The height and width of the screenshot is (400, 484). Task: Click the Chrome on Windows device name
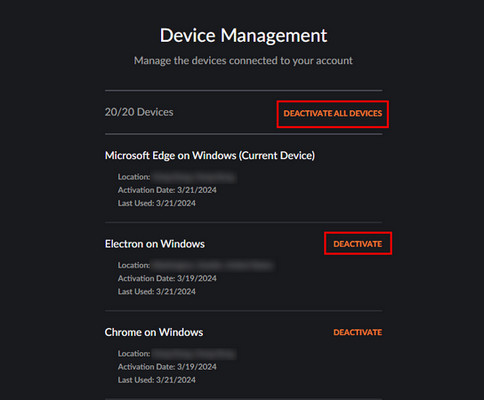coord(154,332)
